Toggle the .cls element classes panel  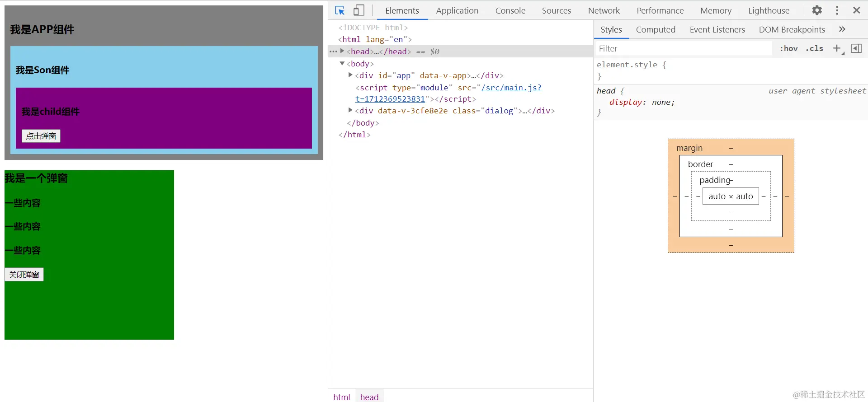coord(815,48)
